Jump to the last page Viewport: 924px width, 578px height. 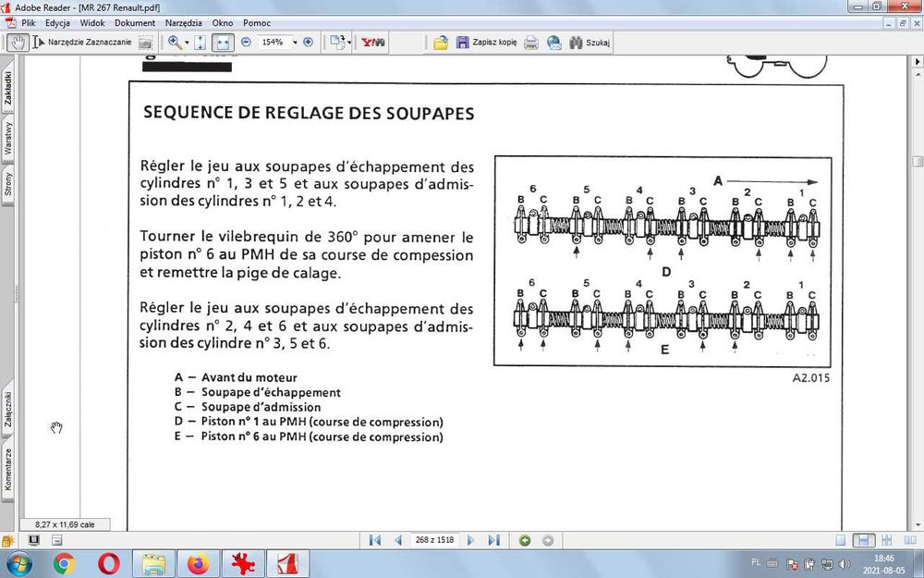click(493, 540)
